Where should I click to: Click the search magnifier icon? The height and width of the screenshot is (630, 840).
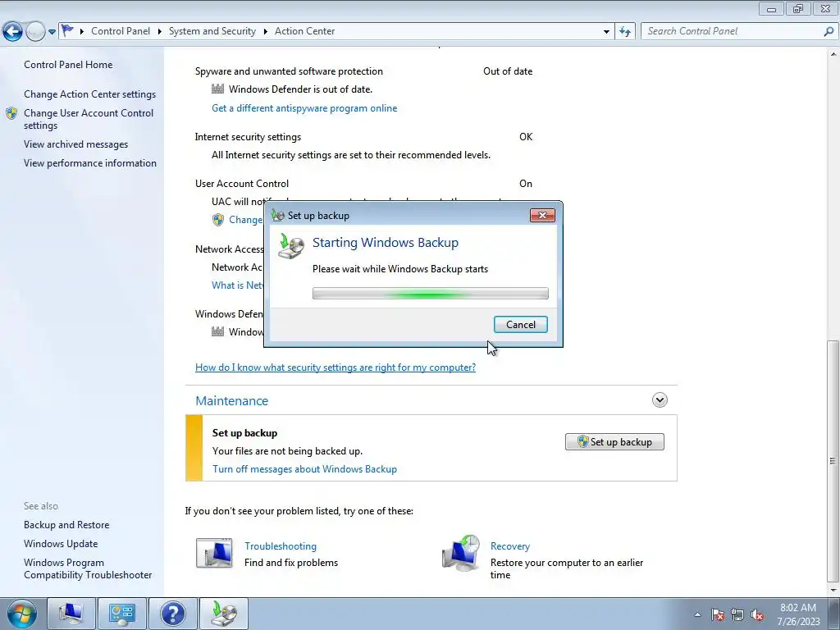829,32
